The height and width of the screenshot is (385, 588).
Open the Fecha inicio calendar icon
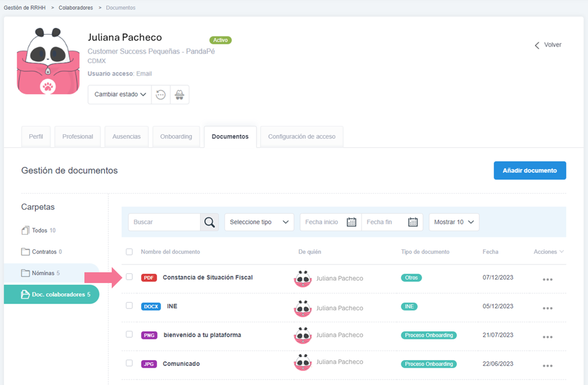[x=351, y=222]
